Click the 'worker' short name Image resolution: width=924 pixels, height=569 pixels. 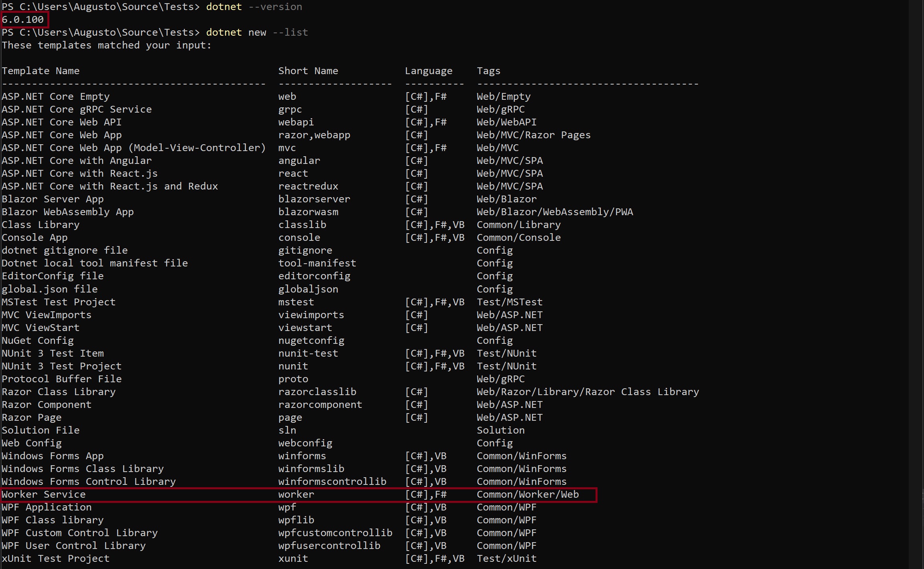coord(296,494)
